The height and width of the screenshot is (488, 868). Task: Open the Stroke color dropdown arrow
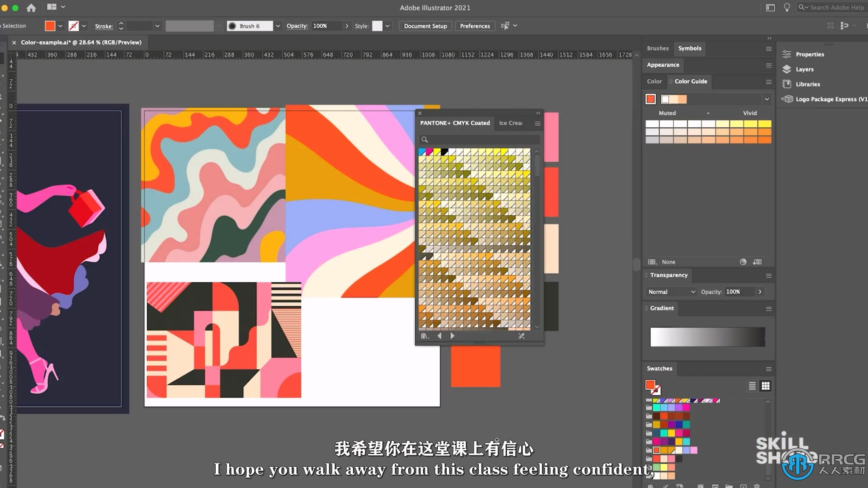point(84,26)
